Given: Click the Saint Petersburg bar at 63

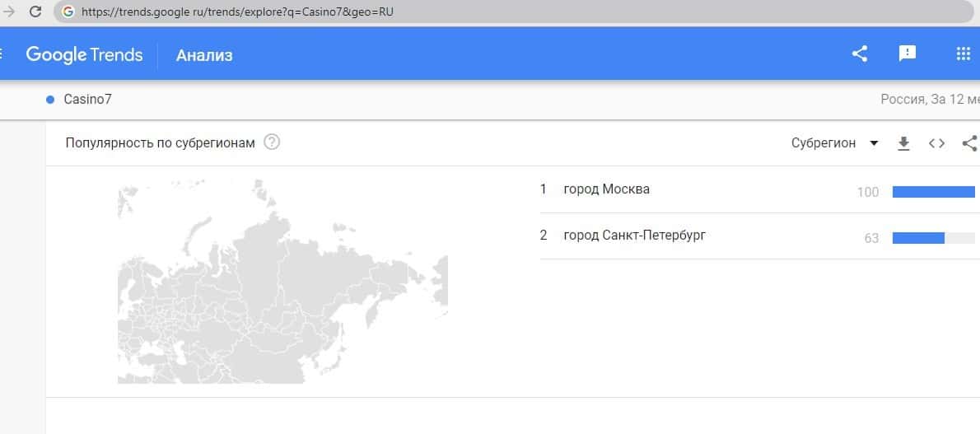Looking at the screenshot, I should (x=918, y=238).
